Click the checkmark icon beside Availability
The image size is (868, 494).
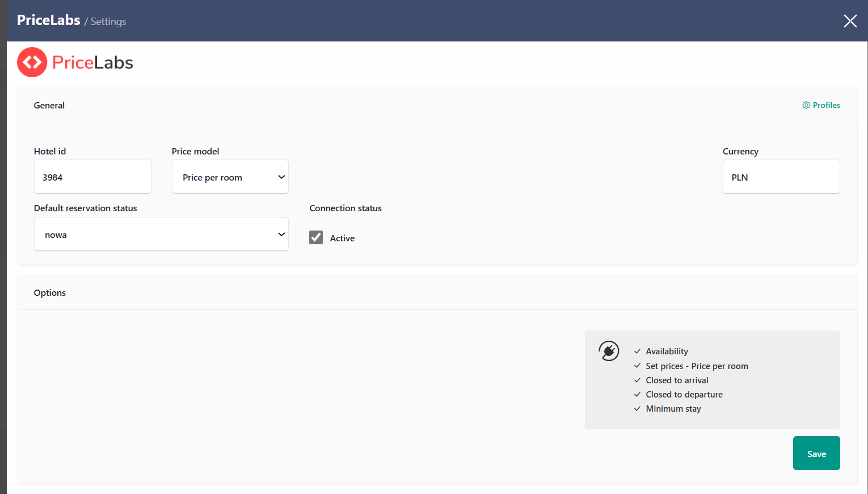point(637,351)
